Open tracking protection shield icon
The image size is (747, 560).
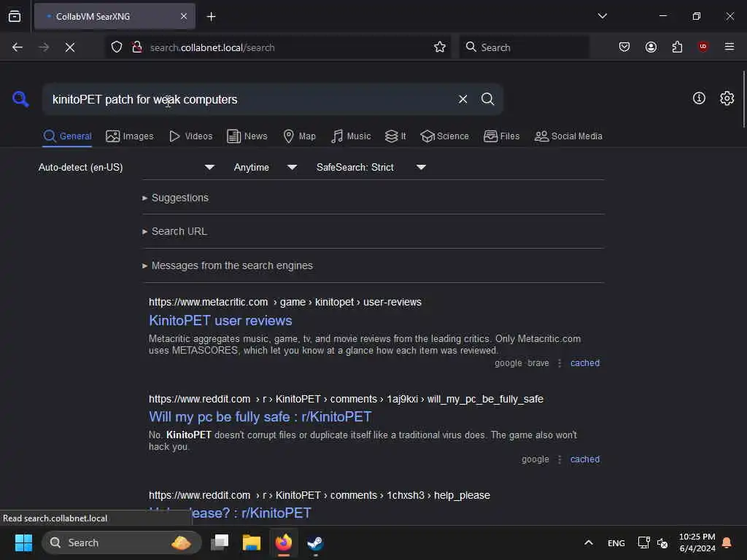[x=117, y=47]
